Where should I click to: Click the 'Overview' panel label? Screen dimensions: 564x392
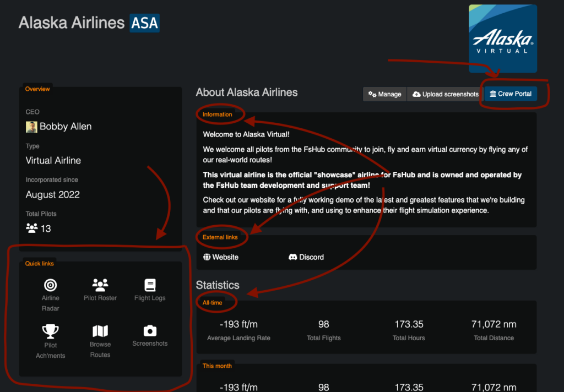37,89
